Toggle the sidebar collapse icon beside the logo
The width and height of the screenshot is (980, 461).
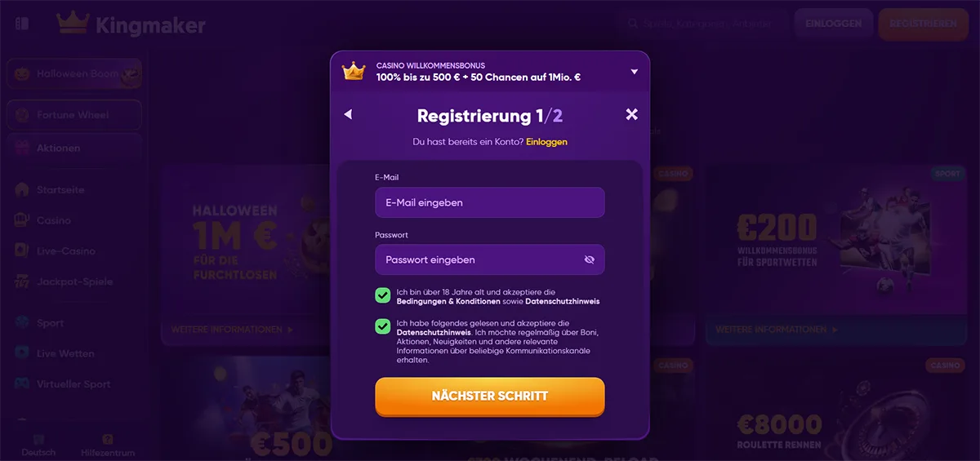pos(21,23)
